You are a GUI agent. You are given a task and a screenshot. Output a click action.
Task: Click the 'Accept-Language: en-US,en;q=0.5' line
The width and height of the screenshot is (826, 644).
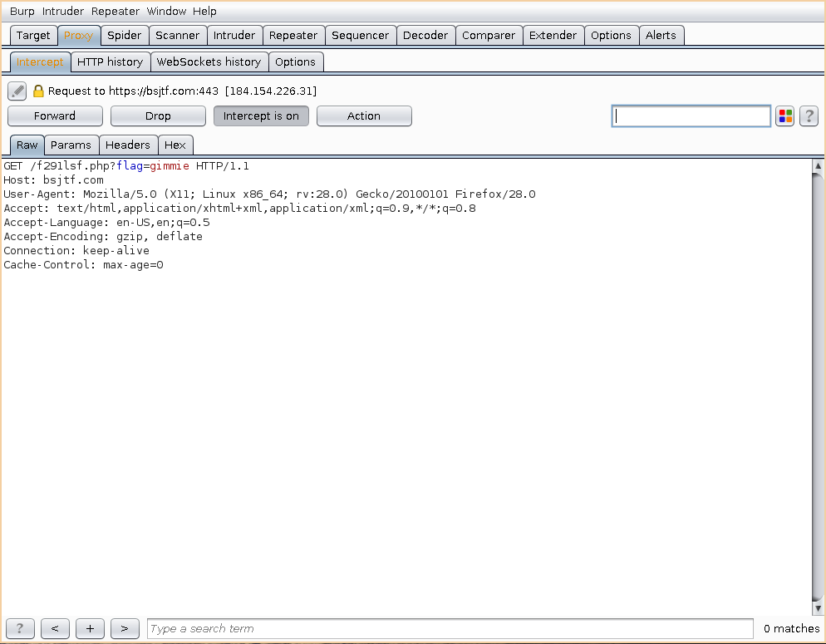[106, 222]
